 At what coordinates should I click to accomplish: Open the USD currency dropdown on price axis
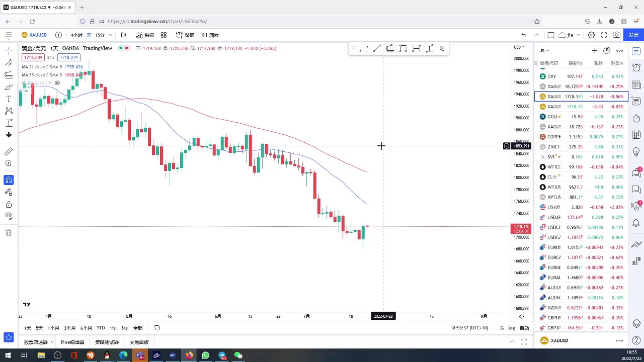pyautogui.click(x=518, y=47)
